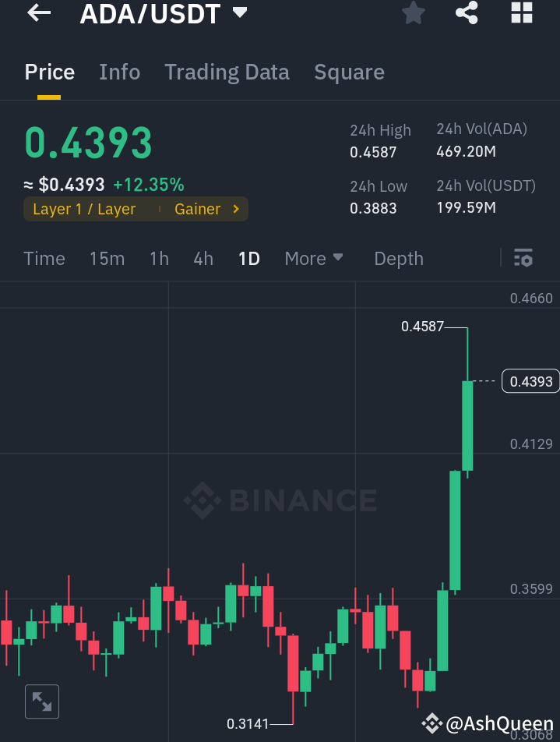Open the Depth view

click(x=398, y=258)
